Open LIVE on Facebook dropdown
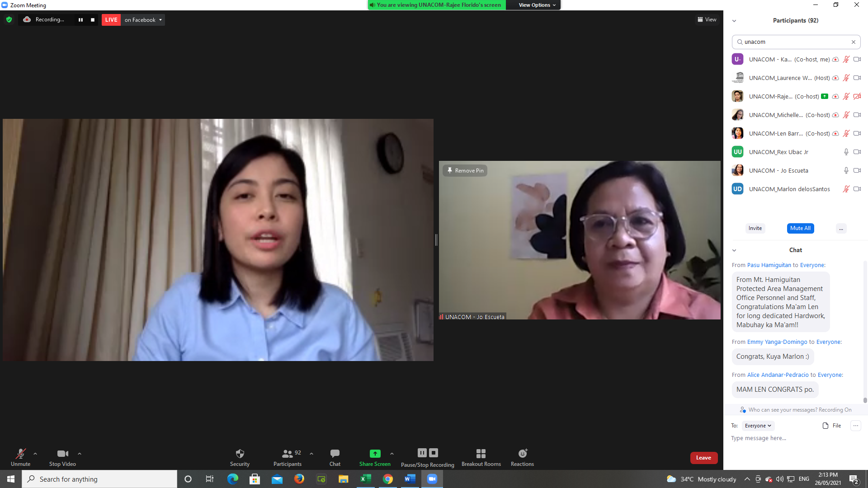This screenshot has width=868, height=488. tap(143, 20)
